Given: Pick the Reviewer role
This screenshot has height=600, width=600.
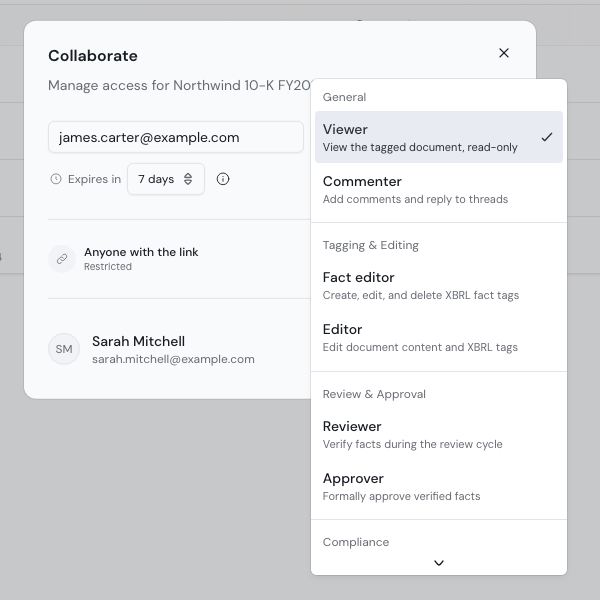Looking at the screenshot, I should tap(439, 434).
